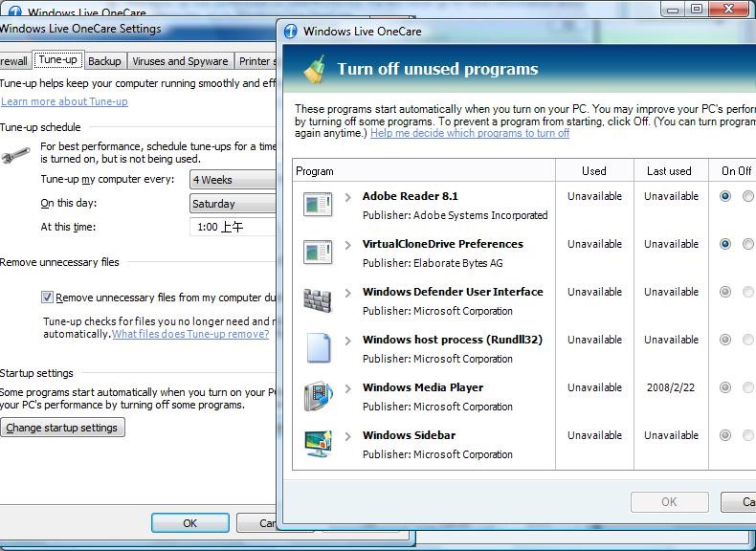
Task: Maximize the main OneCare window
Action: pos(697,10)
